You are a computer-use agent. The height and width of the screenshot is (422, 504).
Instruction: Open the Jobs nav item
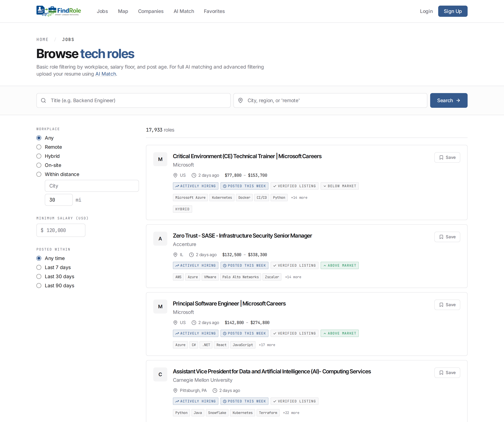click(102, 11)
